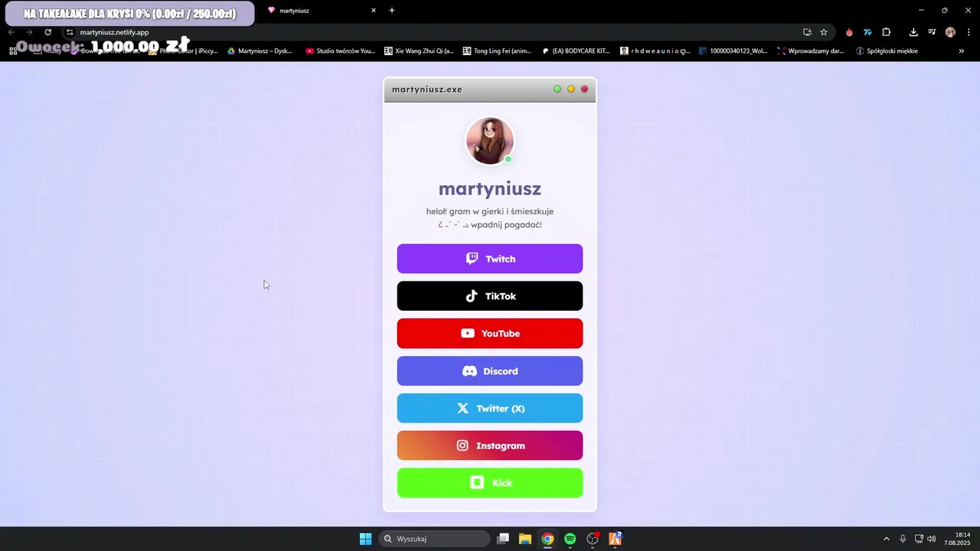Open the 7TV extension icon
The width and height of the screenshot is (980, 551).
[x=867, y=32]
